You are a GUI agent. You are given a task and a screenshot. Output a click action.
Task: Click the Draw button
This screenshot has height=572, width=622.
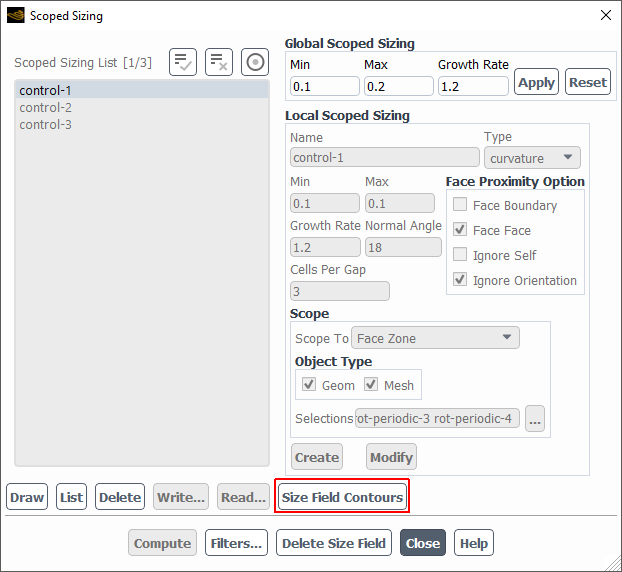click(27, 497)
